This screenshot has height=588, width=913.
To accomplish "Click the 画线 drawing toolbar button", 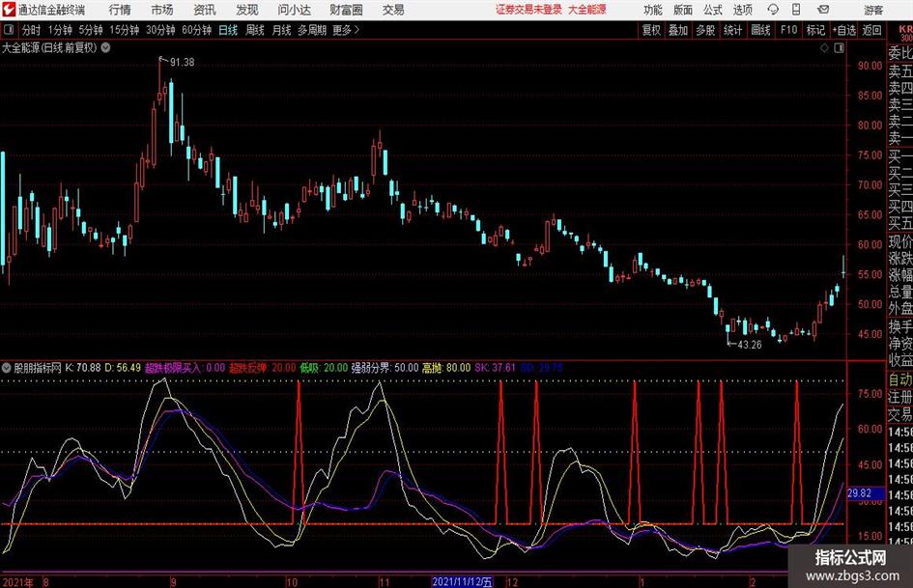I will (760, 30).
